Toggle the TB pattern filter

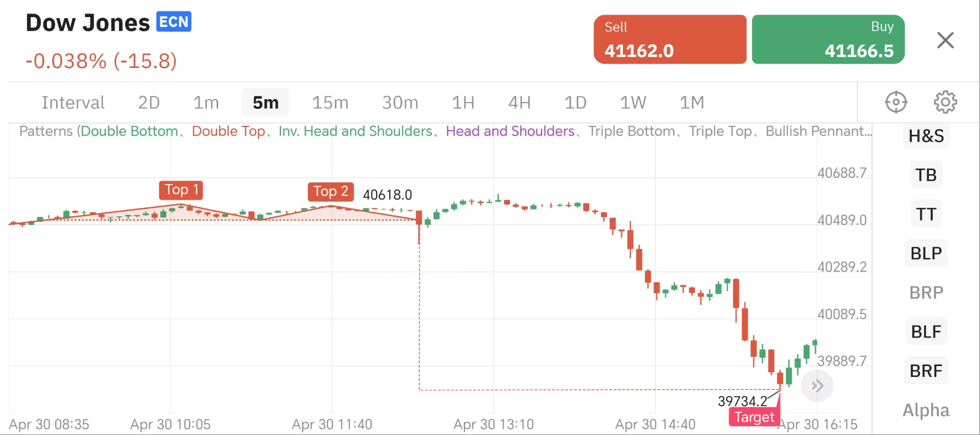click(926, 175)
